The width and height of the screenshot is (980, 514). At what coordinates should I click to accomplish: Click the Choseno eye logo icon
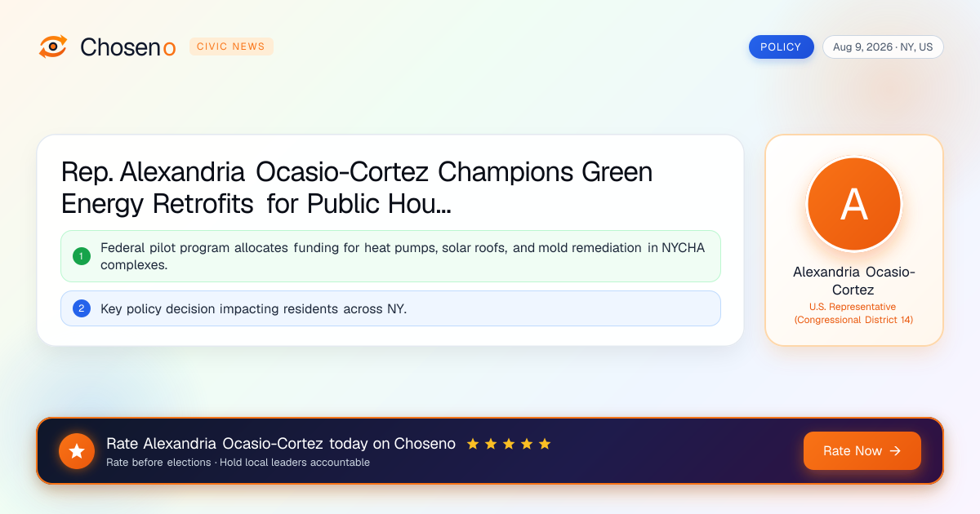click(53, 47)
